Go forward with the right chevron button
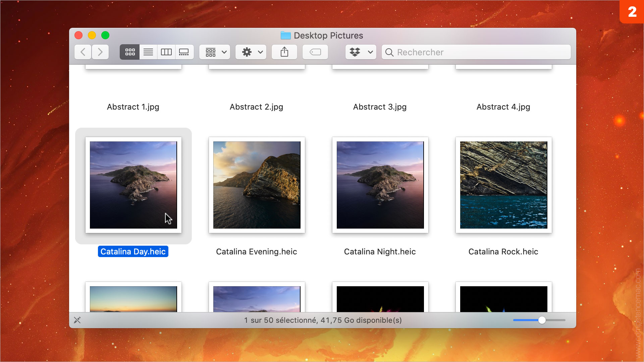 pos(100,52)
